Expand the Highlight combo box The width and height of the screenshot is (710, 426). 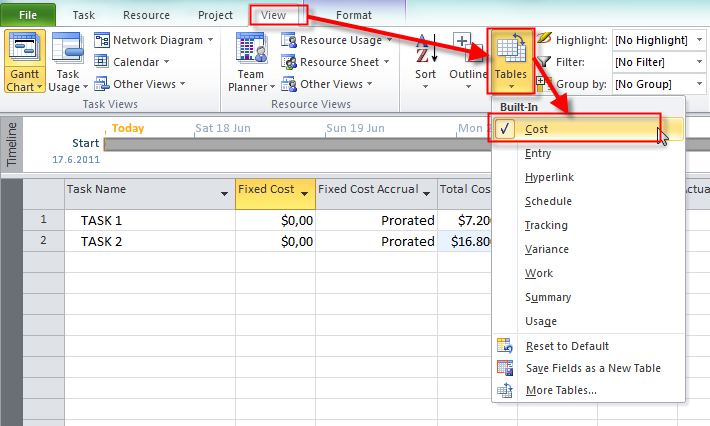[x=698, y=40]
